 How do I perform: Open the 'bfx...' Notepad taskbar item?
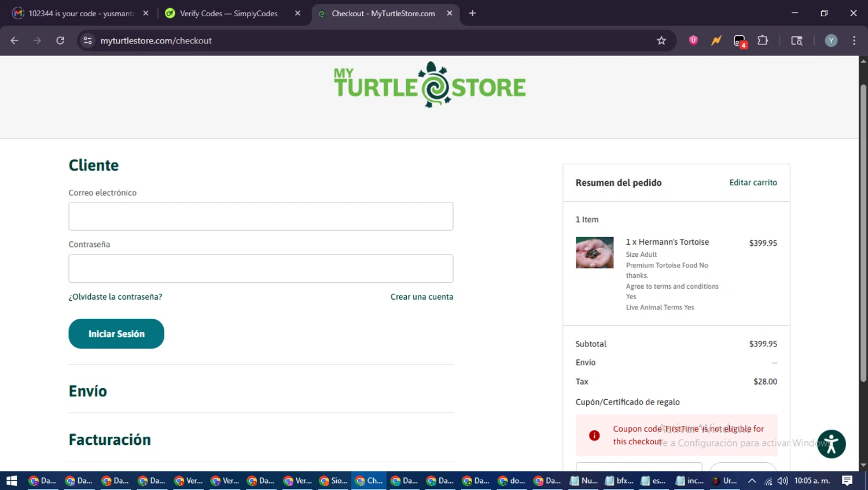(x=619, y=481)
